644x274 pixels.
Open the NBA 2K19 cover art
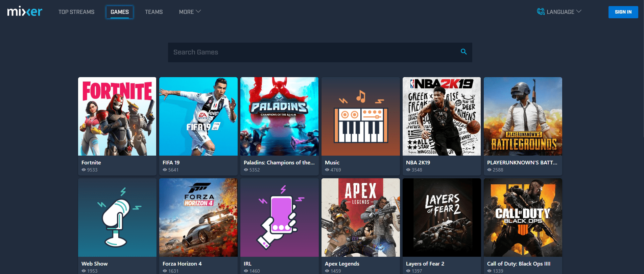click(x=442, y=116)
